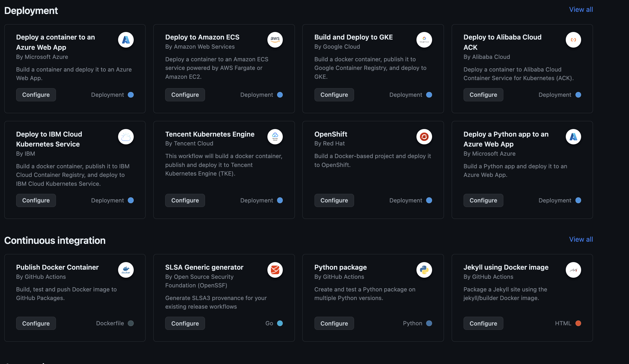Click the Alibaba Cloud logo icon
Viewport: 629px width, 364px height.
pos(573,40)
